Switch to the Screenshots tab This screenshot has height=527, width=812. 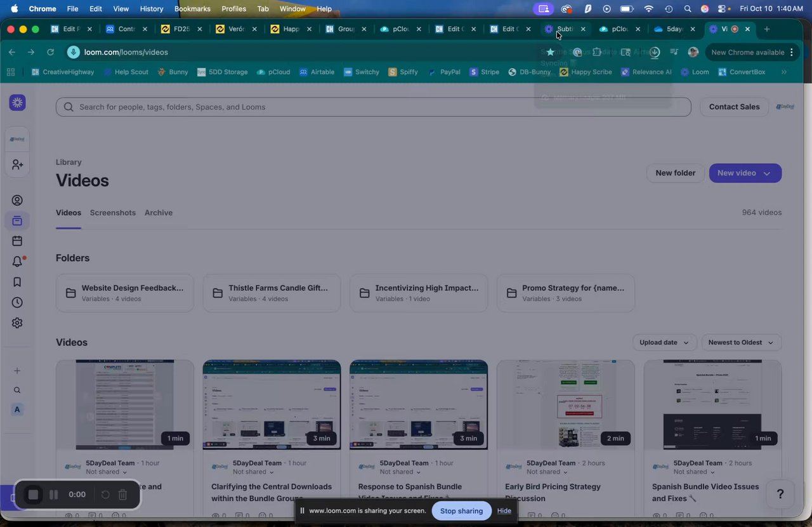tap(113, 213)
